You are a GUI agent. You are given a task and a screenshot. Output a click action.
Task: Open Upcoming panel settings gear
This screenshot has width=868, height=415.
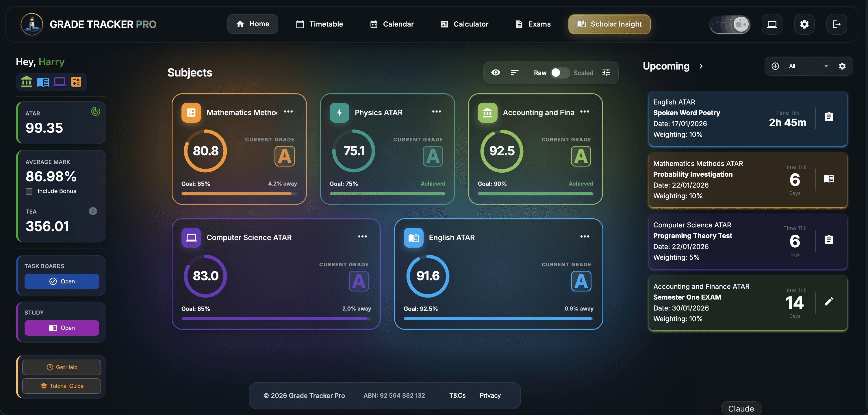point(842,66)
